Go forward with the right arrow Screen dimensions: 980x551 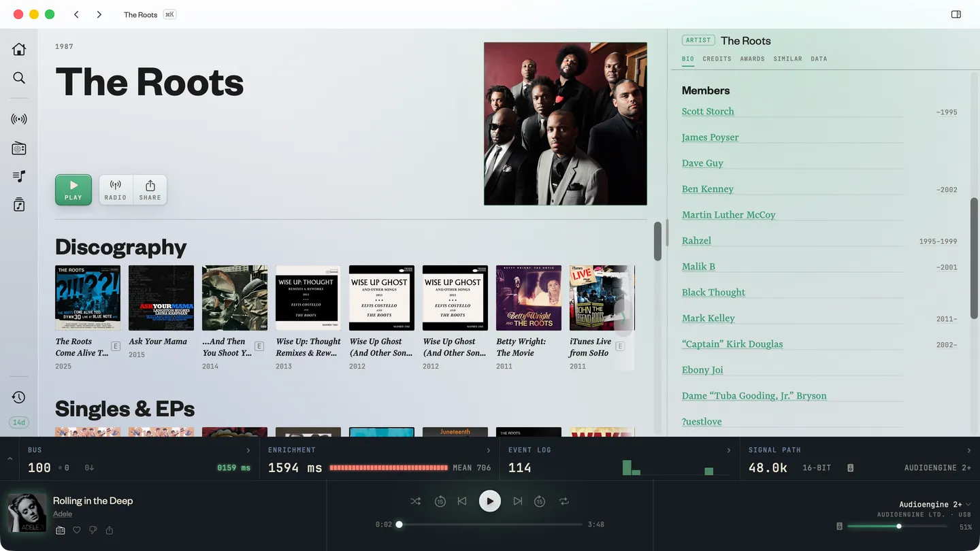[99, 14]
